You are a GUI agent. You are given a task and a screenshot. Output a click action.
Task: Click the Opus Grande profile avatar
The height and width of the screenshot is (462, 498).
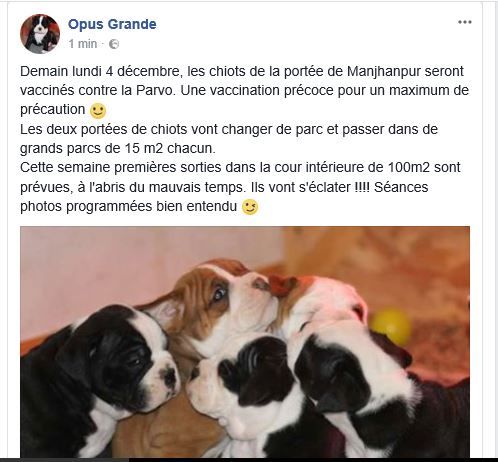40,34
